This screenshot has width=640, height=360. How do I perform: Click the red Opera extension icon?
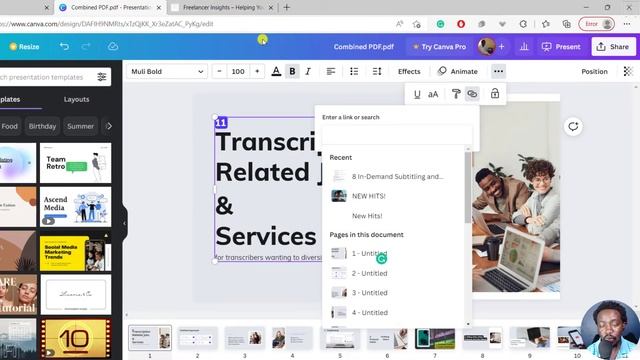click(x=461, y=24)
